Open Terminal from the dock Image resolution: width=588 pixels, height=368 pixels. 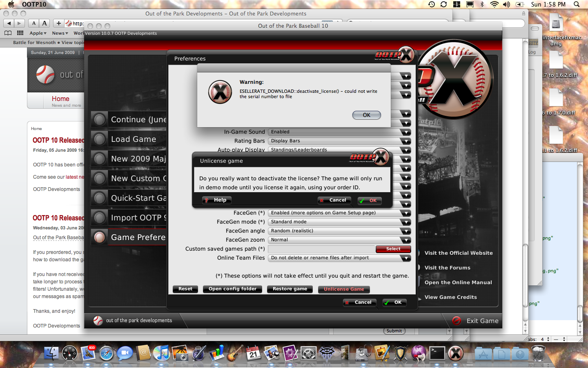click(x=437, y=352)
